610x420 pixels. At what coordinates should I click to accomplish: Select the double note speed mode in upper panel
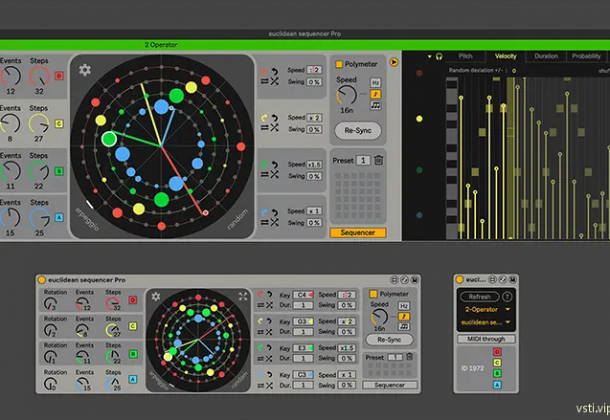(x=375, y=105)
